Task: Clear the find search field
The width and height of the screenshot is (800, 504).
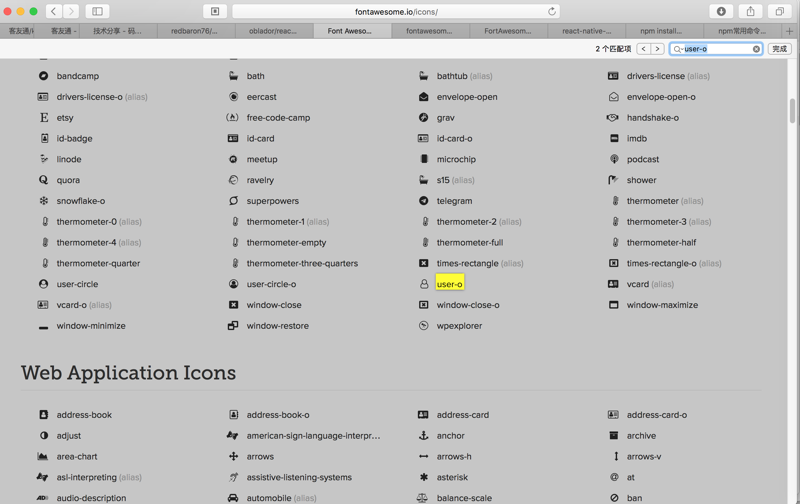Action: (x=756, y=49)
